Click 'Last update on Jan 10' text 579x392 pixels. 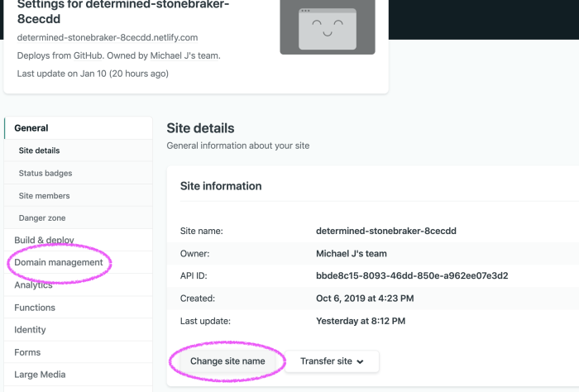coord(93,74)
